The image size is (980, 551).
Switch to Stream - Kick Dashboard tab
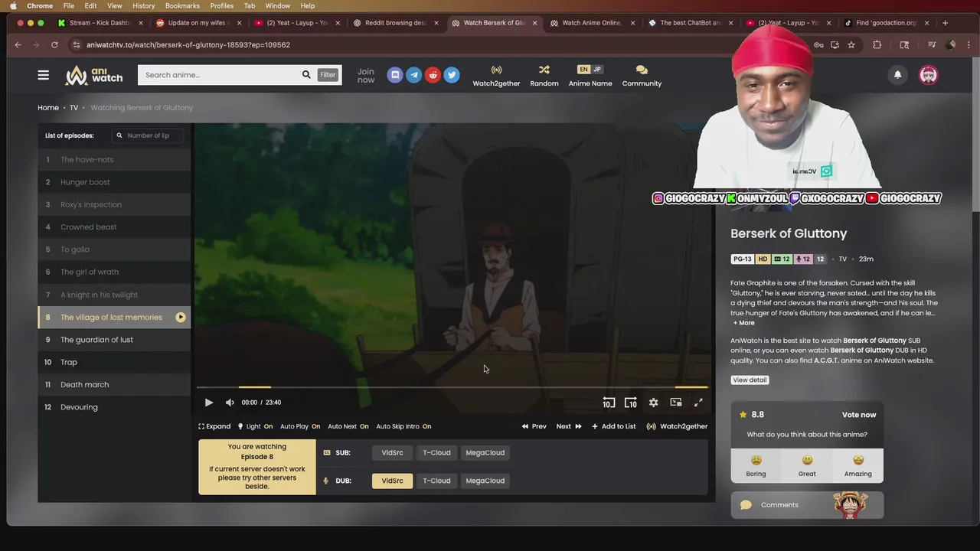100,23
